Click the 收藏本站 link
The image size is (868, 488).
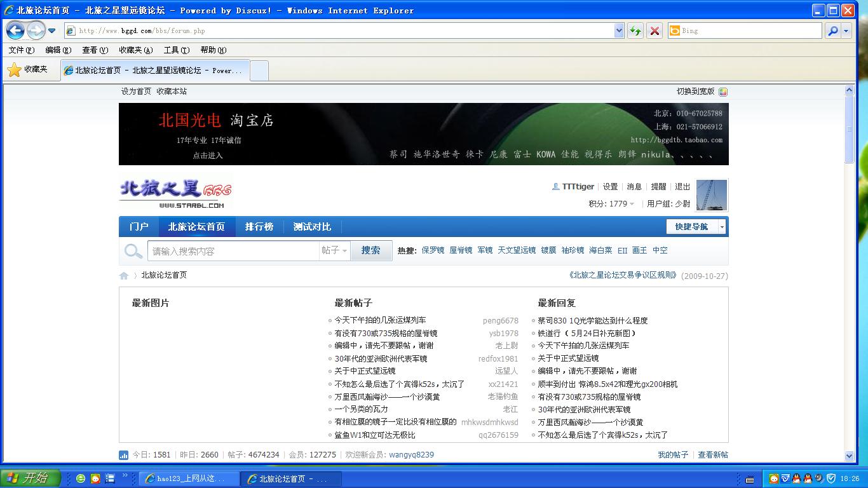172,91
